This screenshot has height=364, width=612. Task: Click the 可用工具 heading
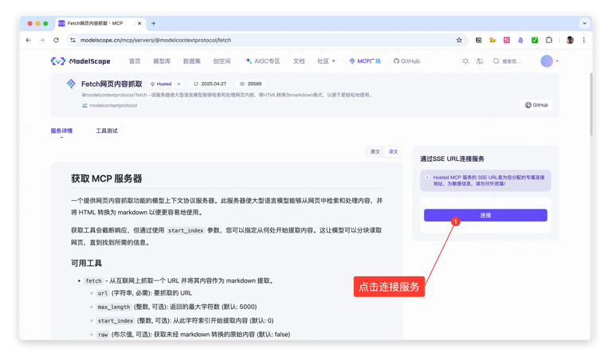click(x=86, y=263)
